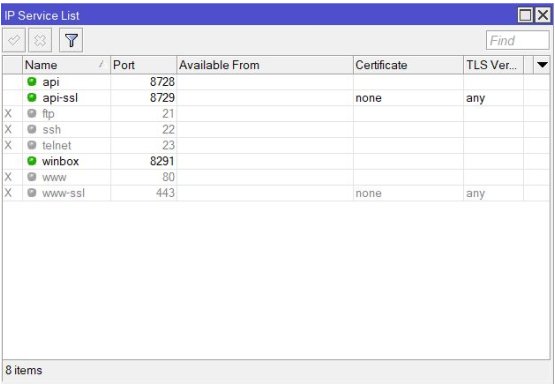This screenshot has height=385, width=555.
Task: Select the telnet service name
Action: (x=57, y=145)
